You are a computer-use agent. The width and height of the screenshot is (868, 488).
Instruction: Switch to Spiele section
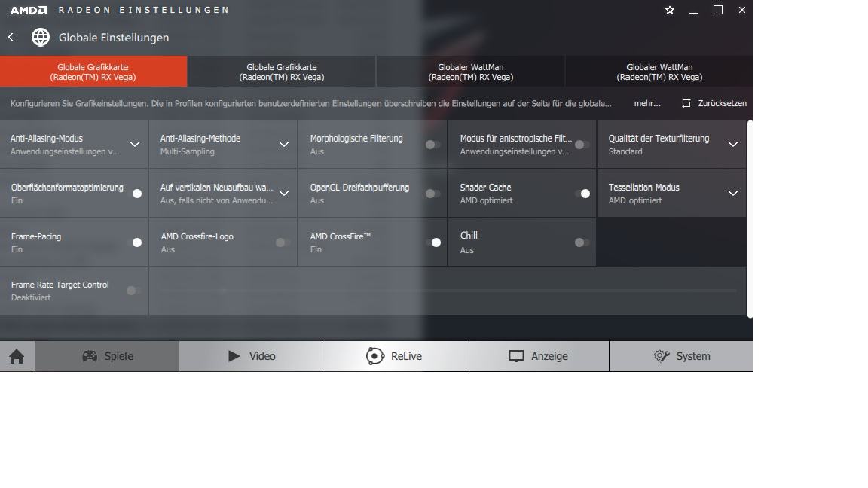(x=107, y=356)
